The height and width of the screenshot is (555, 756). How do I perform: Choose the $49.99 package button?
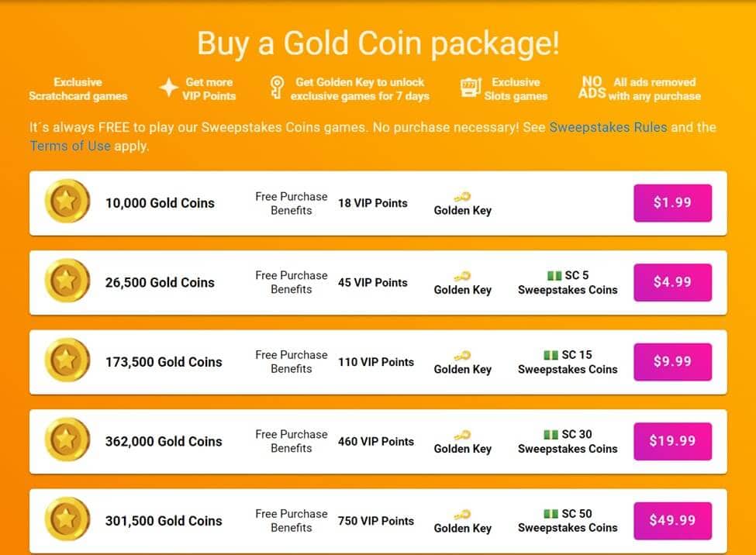click(672, 521)
